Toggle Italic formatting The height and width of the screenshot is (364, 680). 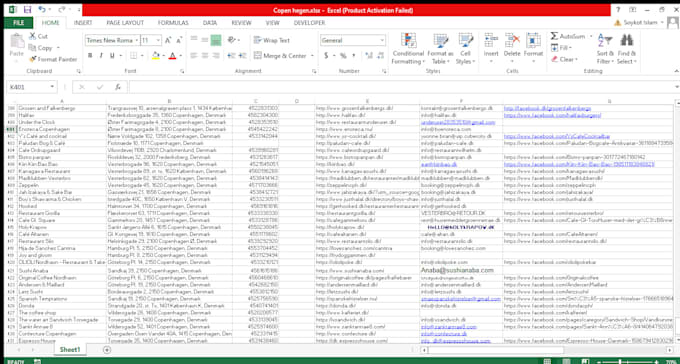pyautogui.click(x=101, y=56)
